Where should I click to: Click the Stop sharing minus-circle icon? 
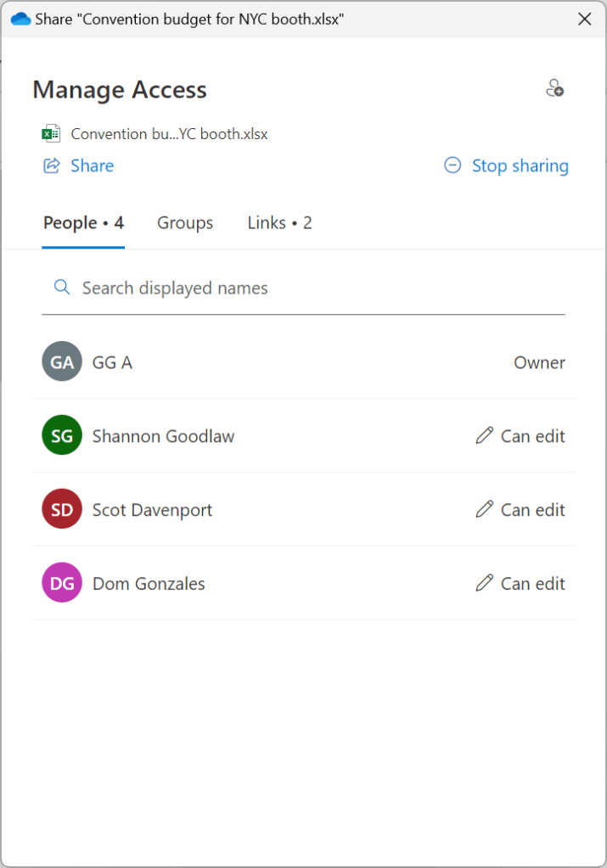[452, 165]
